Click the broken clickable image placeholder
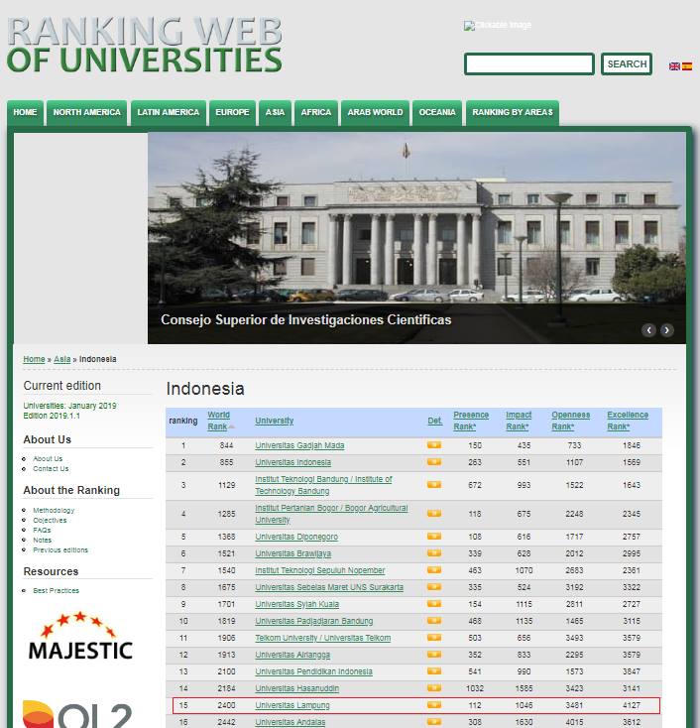The height and width of the screenshot is (728, 700). 498,25
